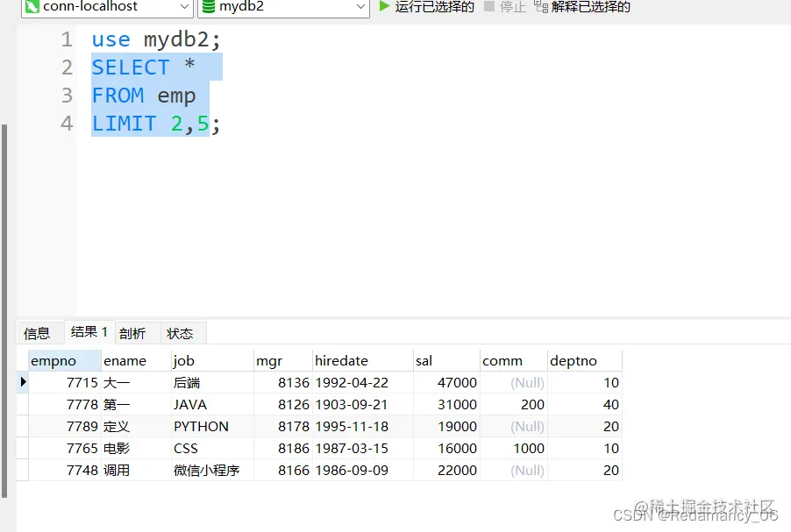The width and height of the screenshot is (791, 532).
Task: Click line number 1 in editor gutter
Action: pos(67,39)
